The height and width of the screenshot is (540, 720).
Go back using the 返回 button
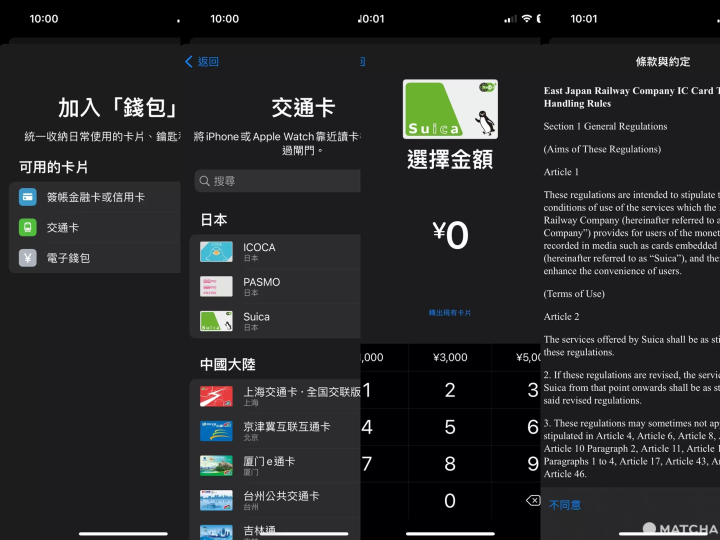click(x=202, y=62)
